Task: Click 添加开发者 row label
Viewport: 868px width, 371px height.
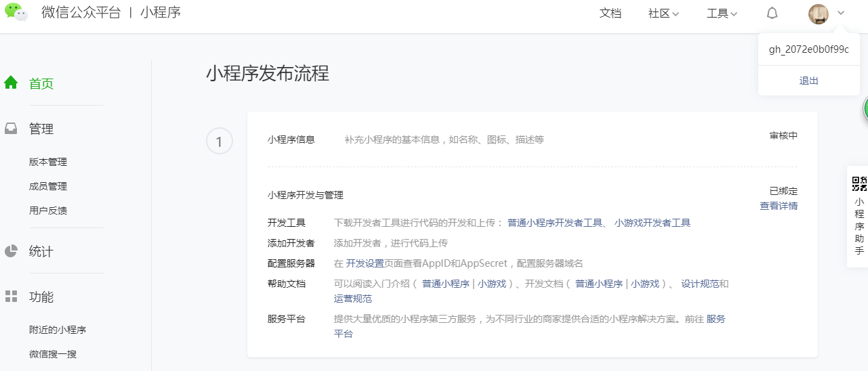Action: [291, 243]
